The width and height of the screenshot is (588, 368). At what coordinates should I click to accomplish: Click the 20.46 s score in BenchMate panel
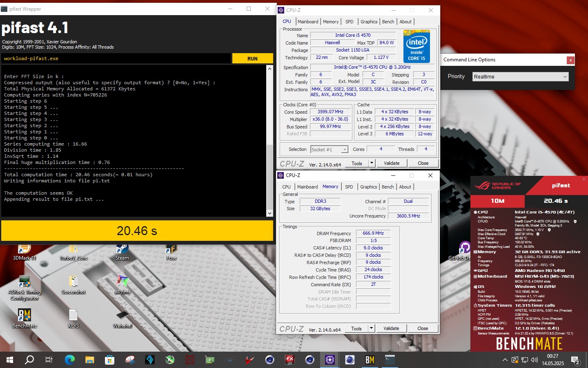pos(556,201)
